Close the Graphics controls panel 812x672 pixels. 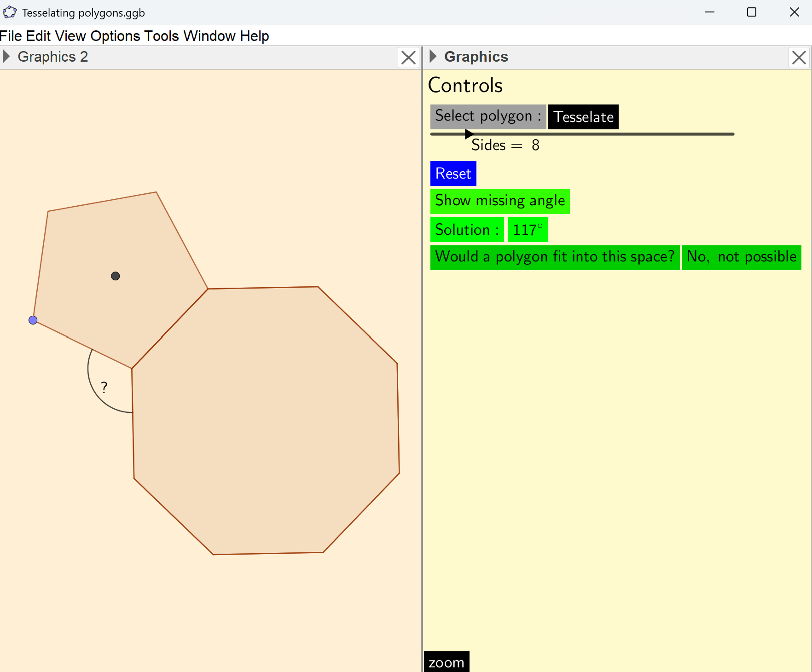[x=799, y=58]
